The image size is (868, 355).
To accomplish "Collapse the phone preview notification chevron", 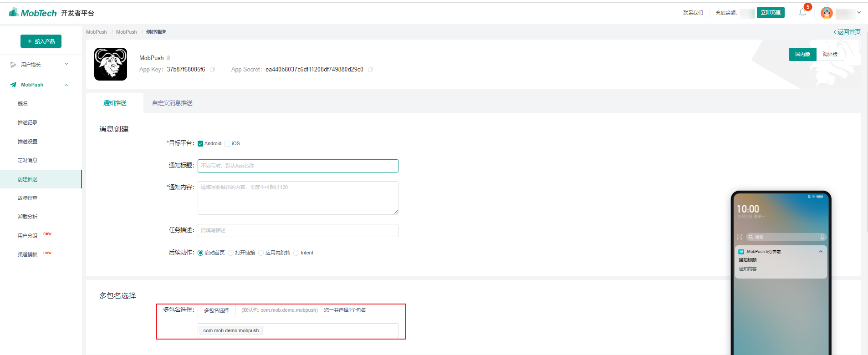I will click(x=821, y=251).
